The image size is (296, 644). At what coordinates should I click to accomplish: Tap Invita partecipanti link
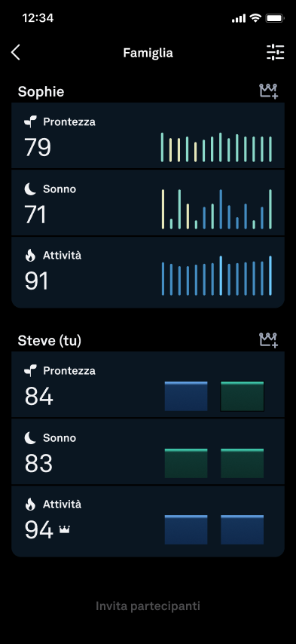(148, 606)
